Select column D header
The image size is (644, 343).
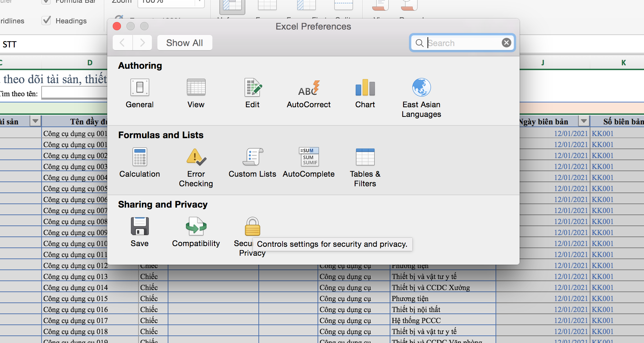pyautogui.click(x=90, y=63)
